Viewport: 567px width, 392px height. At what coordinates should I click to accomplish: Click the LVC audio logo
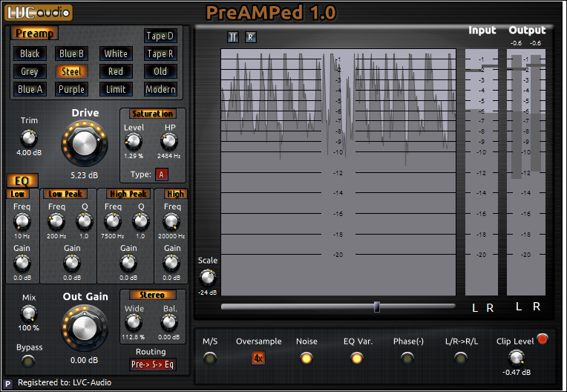pos(39,13)
